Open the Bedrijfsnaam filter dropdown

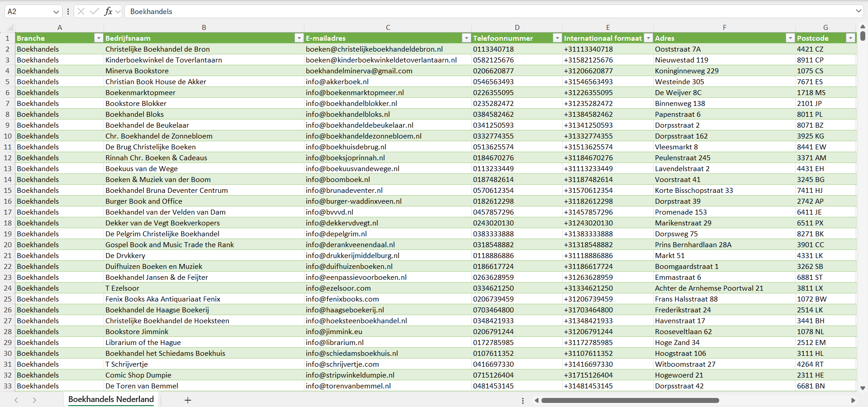click(299, 38)
